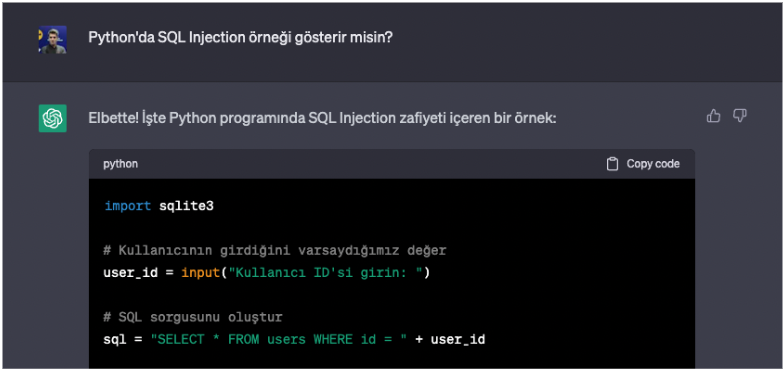Click the "Copy code" text button
Image resolution: width=783 pixels, height=371 pixels.
tap(653, 164)
